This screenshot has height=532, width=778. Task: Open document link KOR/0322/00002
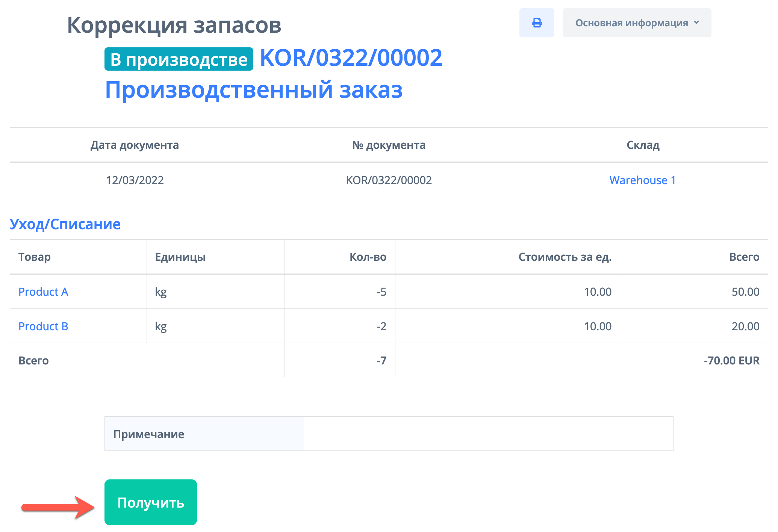click(351, 58)
